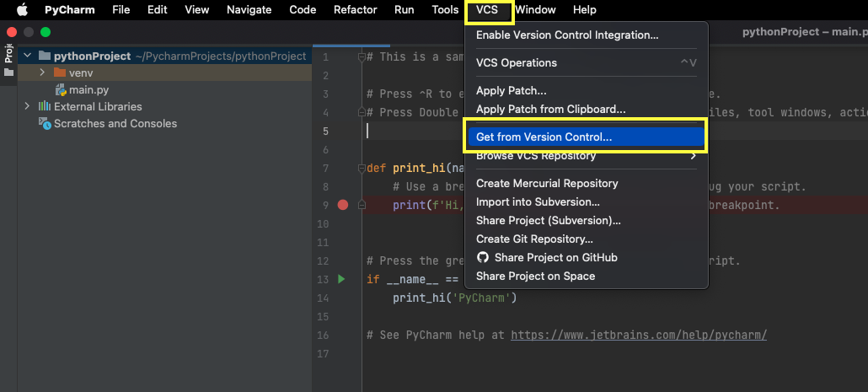Click fold end marker at line 9
Image resolution: width=868 pixels, height=392 pixels.
(362, 206)
